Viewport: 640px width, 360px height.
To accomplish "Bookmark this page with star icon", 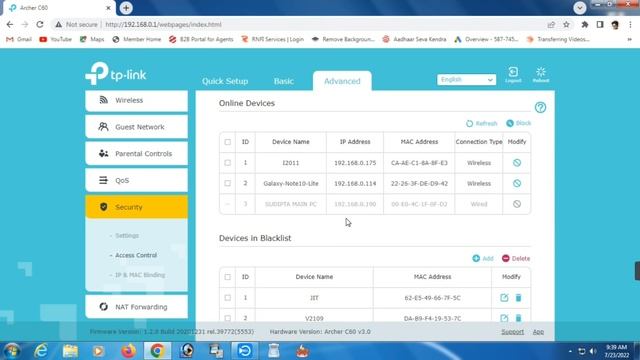I will [566, 24].
